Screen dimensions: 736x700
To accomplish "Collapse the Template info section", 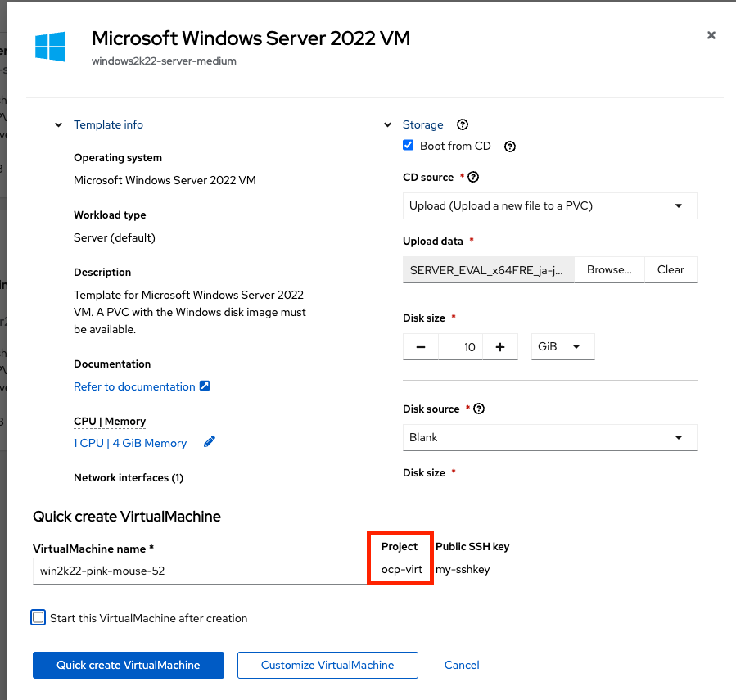I will click(59, 125).
